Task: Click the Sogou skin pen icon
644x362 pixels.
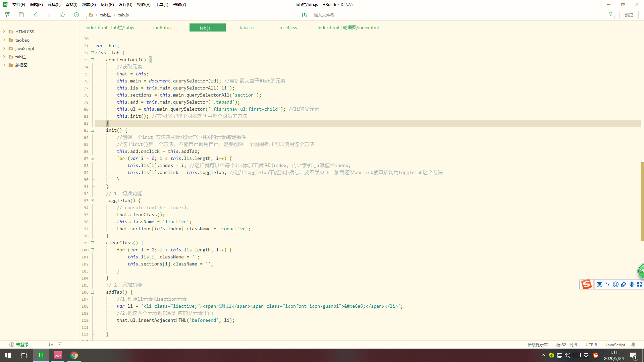Action: (624, 284)
